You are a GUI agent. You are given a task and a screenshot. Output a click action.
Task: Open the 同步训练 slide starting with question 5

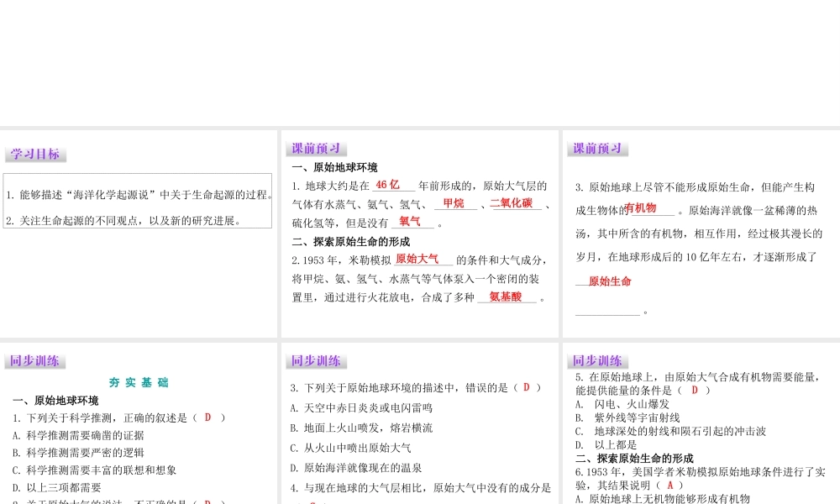(701, 423)
